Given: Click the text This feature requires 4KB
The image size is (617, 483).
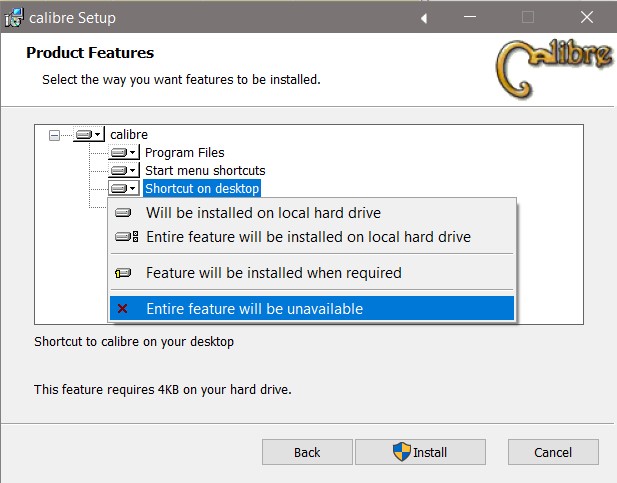Looking at the screenshot, I should (x=163, y=390).
